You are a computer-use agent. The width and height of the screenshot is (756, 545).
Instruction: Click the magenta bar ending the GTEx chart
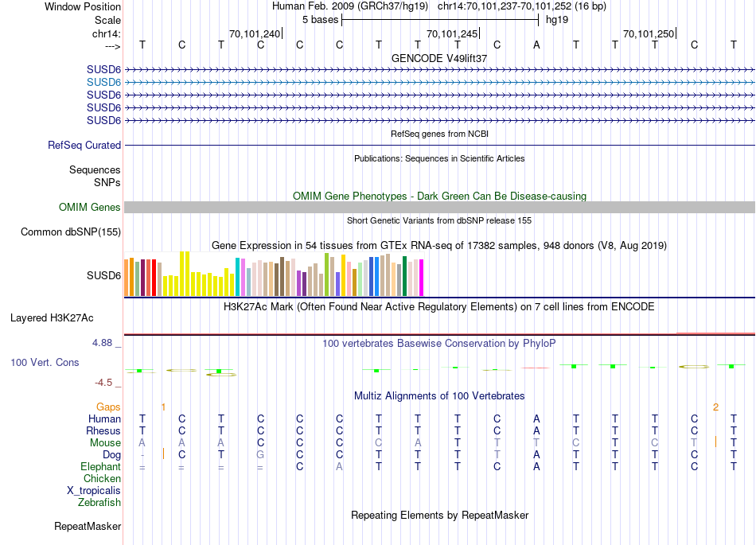coord(422,278)
